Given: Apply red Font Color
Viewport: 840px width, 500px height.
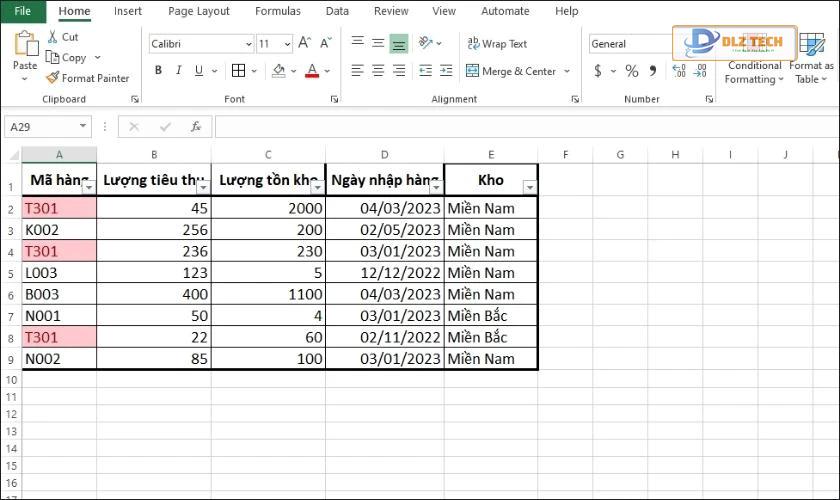Looking at the screenshot, I should click(312, 70).
